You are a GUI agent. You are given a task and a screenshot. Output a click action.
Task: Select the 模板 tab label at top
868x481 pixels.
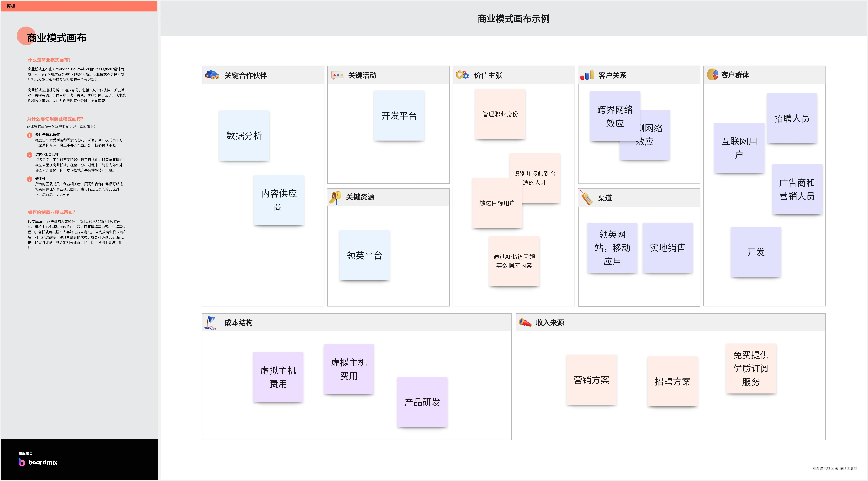point(11,6)
